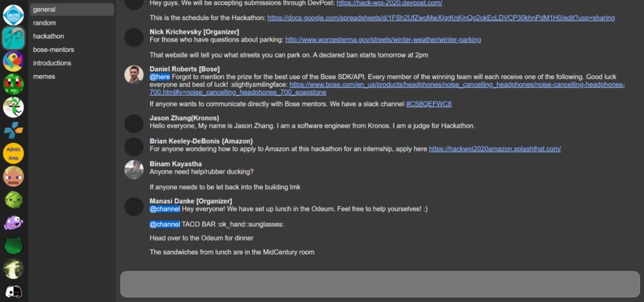Switch to the Minecraft creeper face server

14,84
